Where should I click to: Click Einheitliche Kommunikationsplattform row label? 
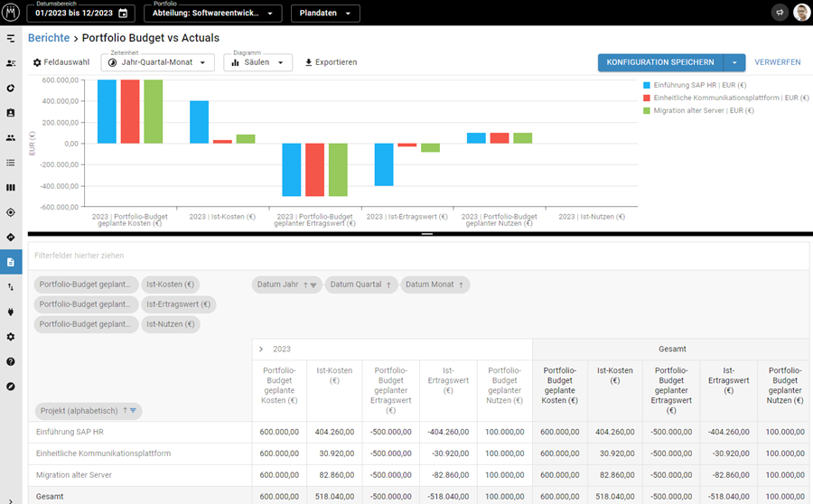coord(103,453)
